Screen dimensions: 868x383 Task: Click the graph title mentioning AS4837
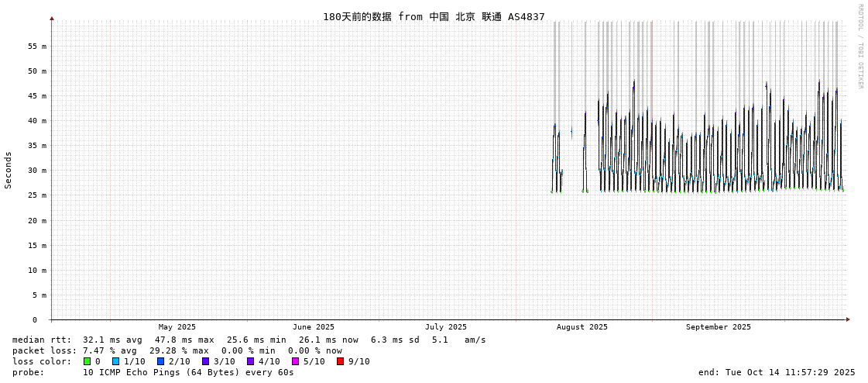[x=434, y=16]
